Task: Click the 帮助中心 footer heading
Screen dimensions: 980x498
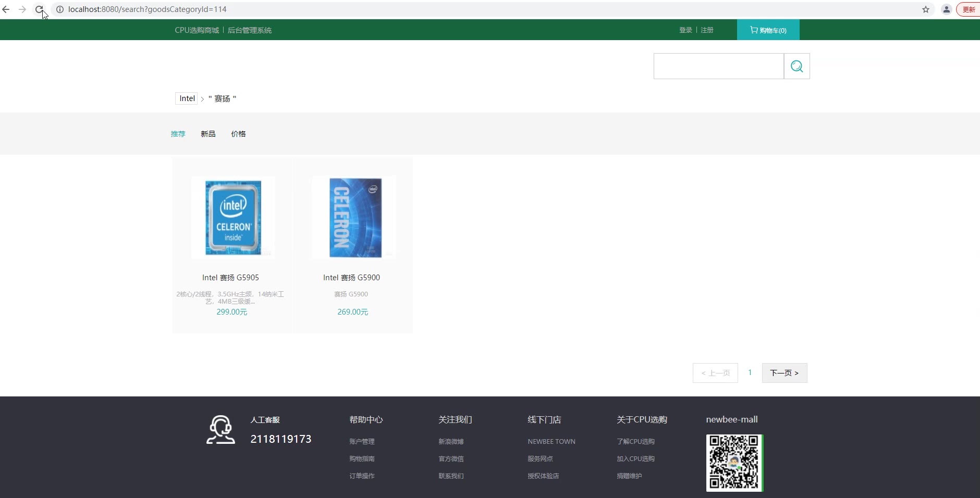Action: click(x=366, y=419)
